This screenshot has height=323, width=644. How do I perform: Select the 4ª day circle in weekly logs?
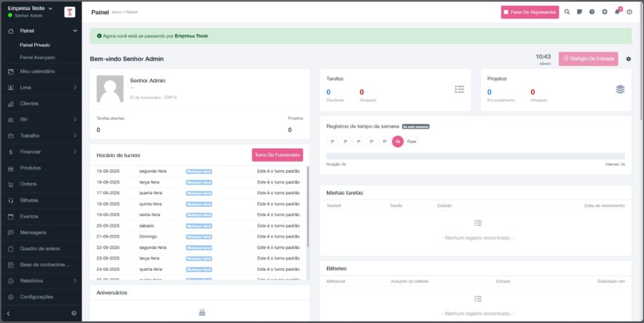pyautogui.click(x=358, y=142)
